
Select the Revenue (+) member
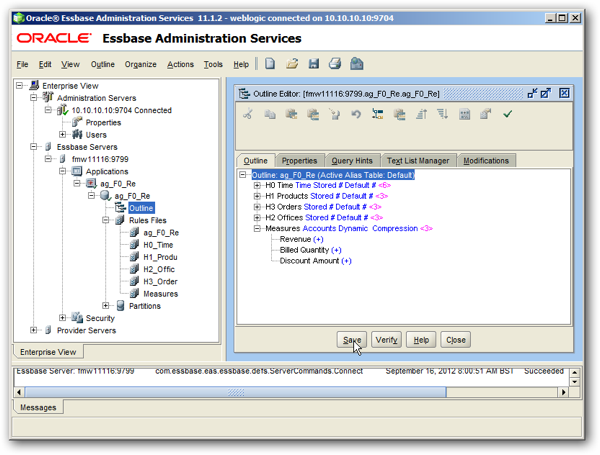coord(302,239)
